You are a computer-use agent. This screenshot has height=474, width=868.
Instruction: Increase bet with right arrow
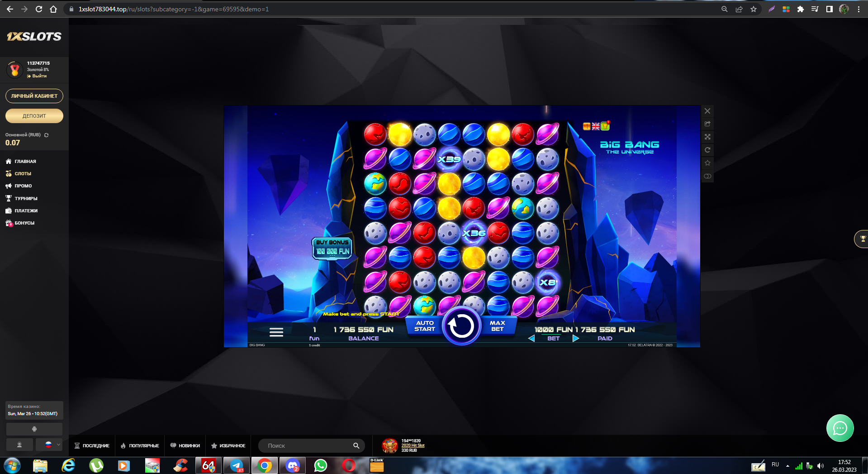pyautogui.click(x=575, y=338)
